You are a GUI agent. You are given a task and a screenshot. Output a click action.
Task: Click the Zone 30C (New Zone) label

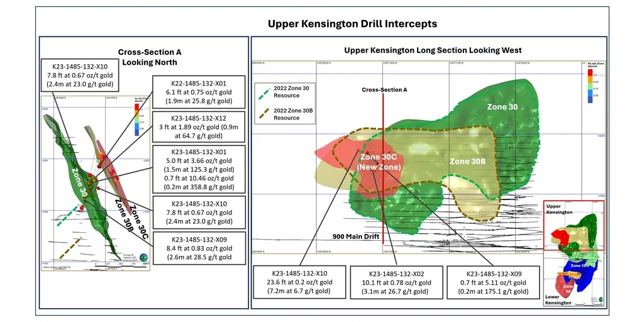pos(377,162)
